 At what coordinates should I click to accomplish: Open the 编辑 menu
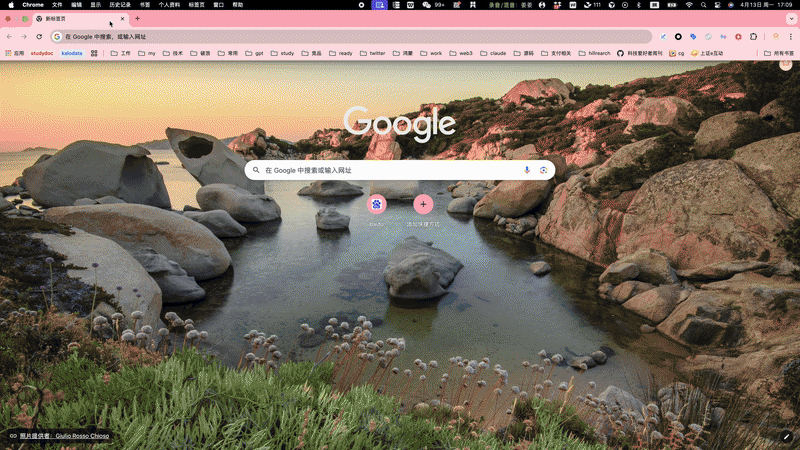pyautogui.click(x=77, y=5)
